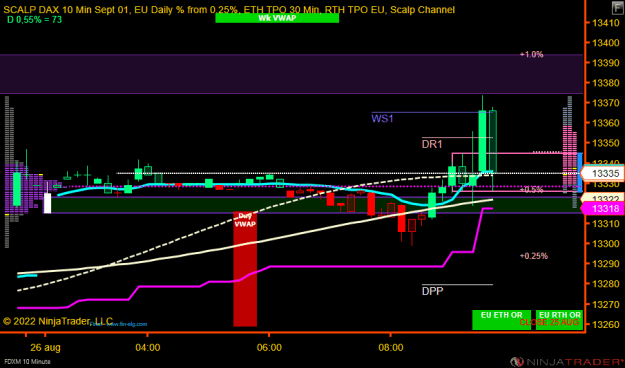Click the green Wk VWAP label
This screenshot has height=368, width=625.
(277, 18)
